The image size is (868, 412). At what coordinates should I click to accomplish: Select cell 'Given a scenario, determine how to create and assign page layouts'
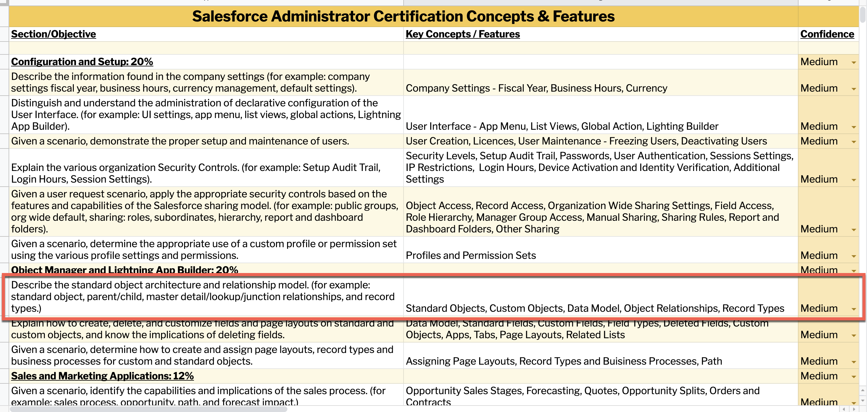point(206,355)
